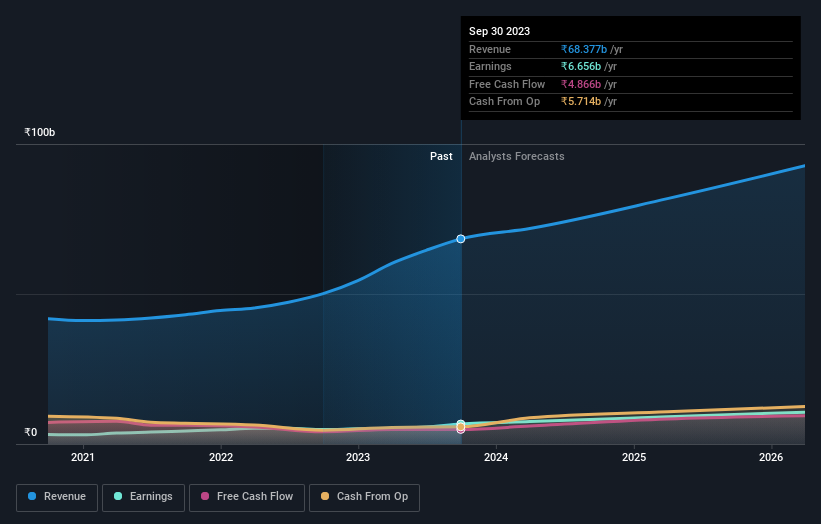
Task: Click the 'Cash From Op' tooltip row label
Action: point(504,102)
